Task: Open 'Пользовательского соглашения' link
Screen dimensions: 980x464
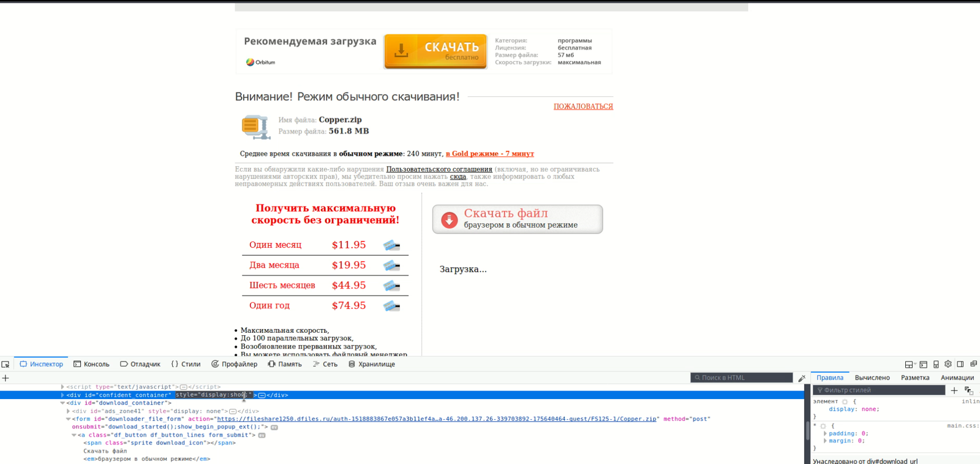Action: pyautogui.click(x=439, y=169)
